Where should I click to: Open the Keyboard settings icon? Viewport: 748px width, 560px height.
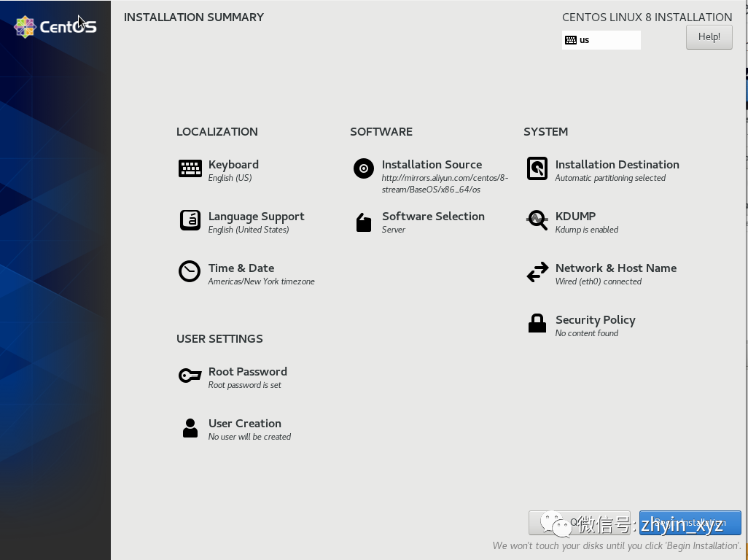[x=190, y=168]
